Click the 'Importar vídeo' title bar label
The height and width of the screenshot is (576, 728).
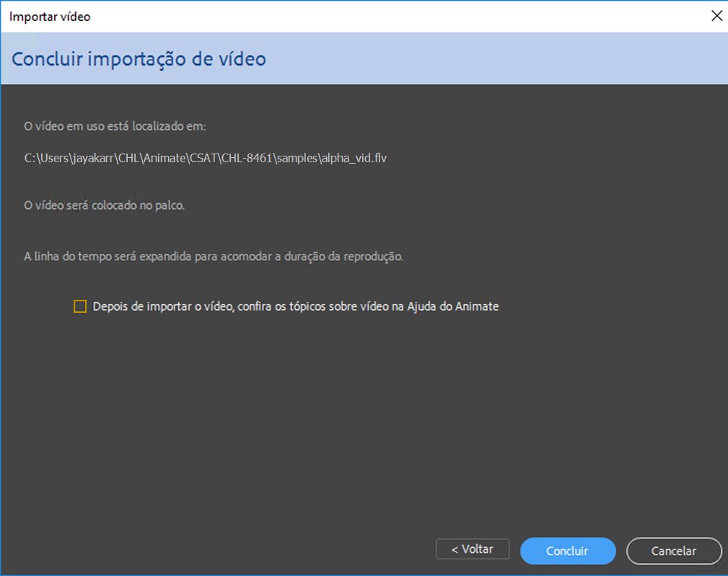tap(48, 15)
